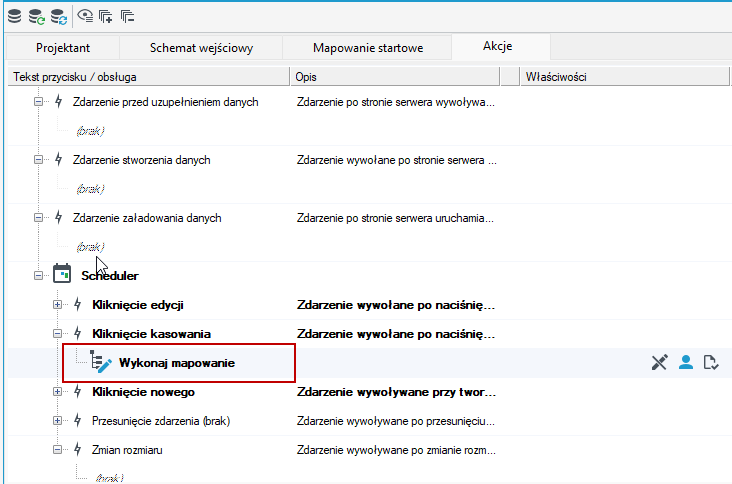Viewport: 732px width, 484px height.
Task: Collapse 'Zdarzenie przed uzupełnieniem danych' node
Action: [x=38, y=101]
